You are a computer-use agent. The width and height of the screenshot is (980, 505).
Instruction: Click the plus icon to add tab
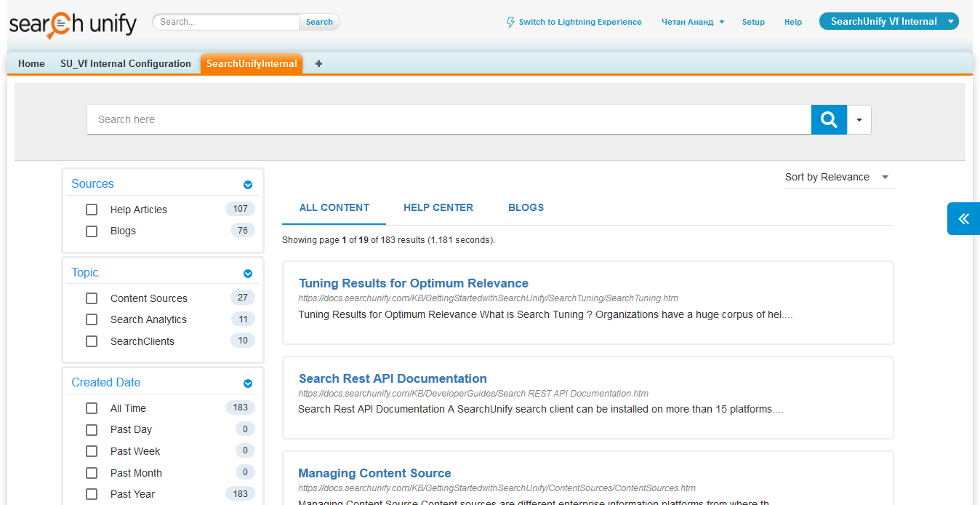[318, 63]
